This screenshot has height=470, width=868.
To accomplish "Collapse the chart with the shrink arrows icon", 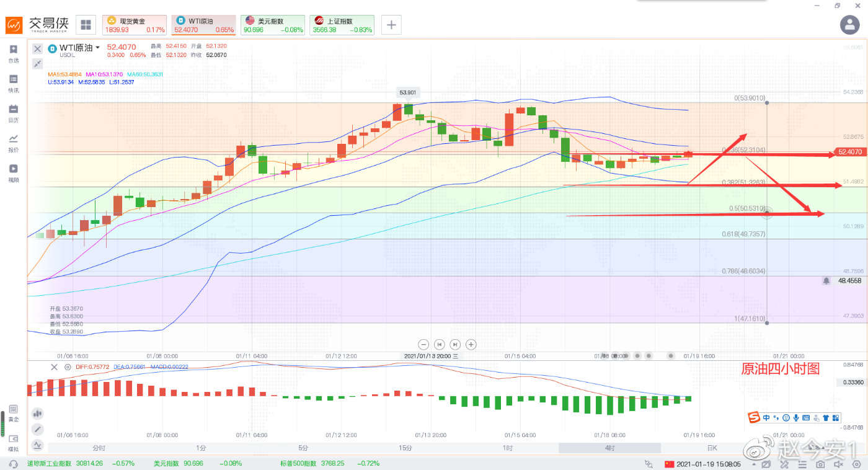I will 37,63.
